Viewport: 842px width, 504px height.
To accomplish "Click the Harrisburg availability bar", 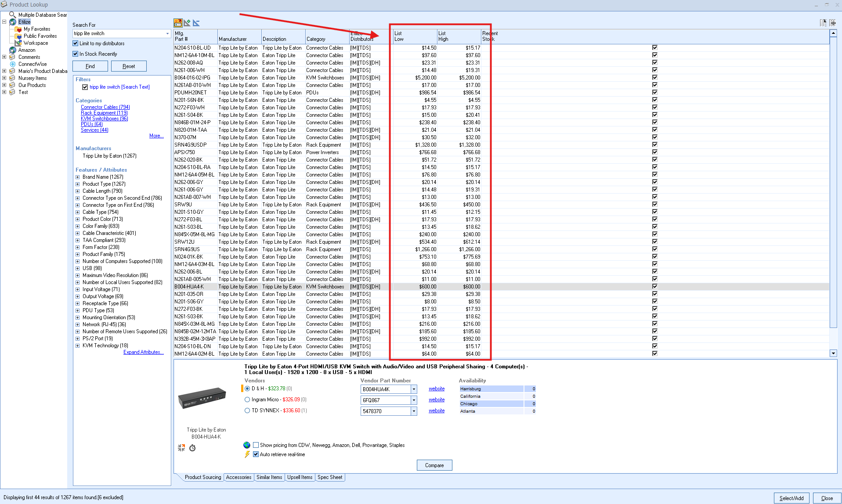I will (491, 389).
